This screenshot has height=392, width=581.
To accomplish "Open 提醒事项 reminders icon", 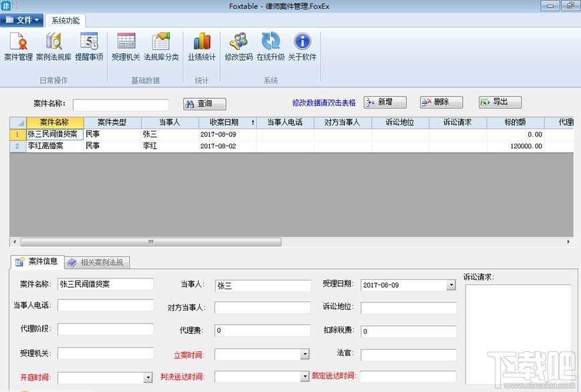I will (89, 47).
